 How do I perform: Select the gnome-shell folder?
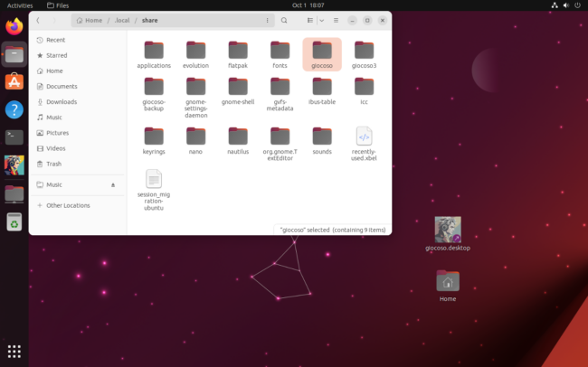pyautogui.click(x=238, y=91)
